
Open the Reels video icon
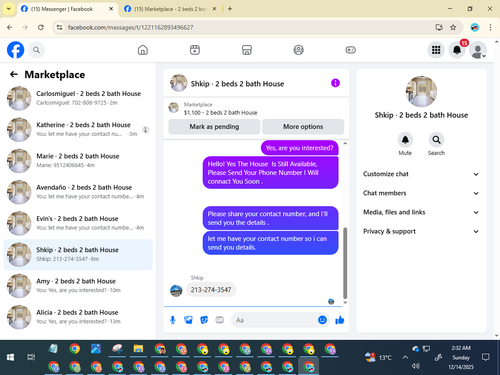coord(195,50)
